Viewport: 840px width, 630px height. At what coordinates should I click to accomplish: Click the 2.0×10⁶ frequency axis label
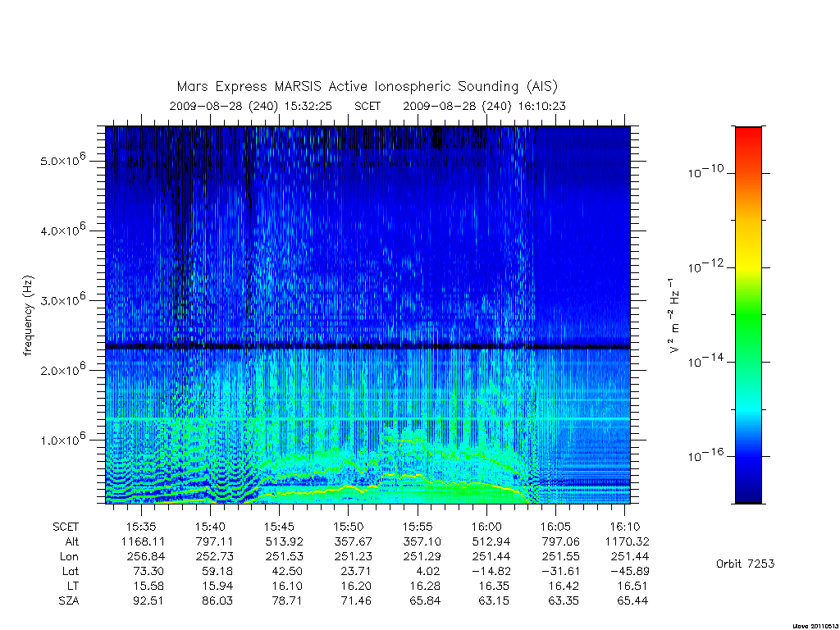pos(63,369)
